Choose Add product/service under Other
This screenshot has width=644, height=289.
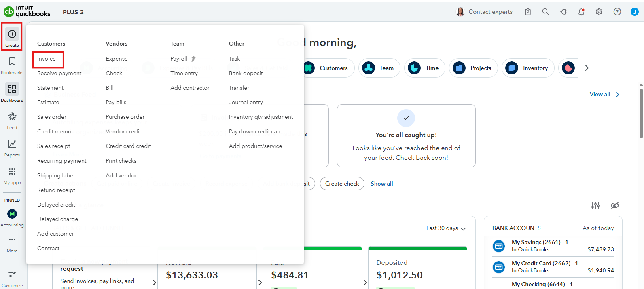point(255,146)
